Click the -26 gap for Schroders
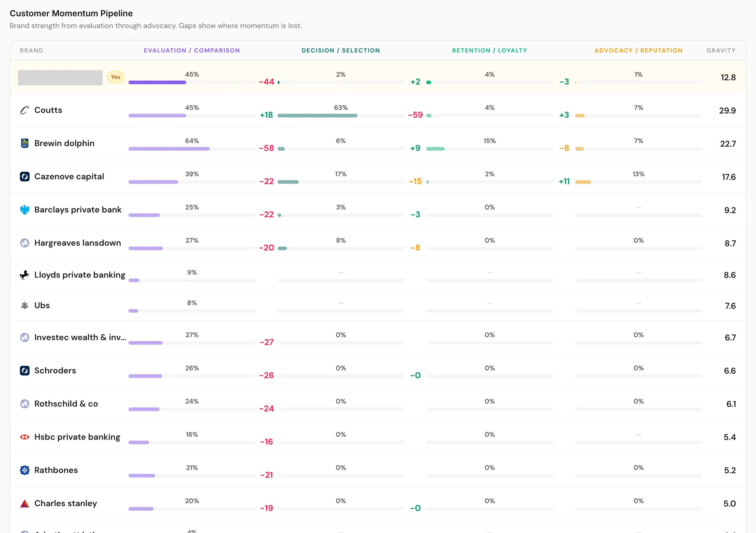The width and height of the screenshot is (756, 533). coord(266,375)
